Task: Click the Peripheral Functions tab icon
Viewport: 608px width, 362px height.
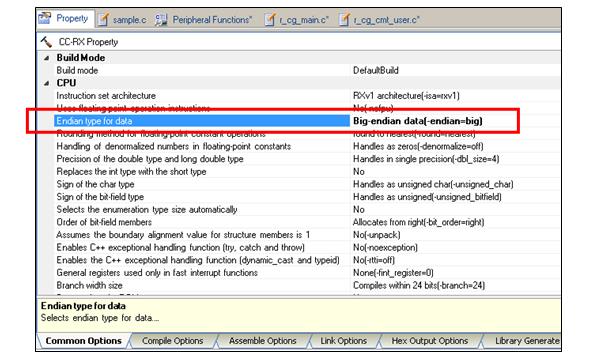Action: 161,19
